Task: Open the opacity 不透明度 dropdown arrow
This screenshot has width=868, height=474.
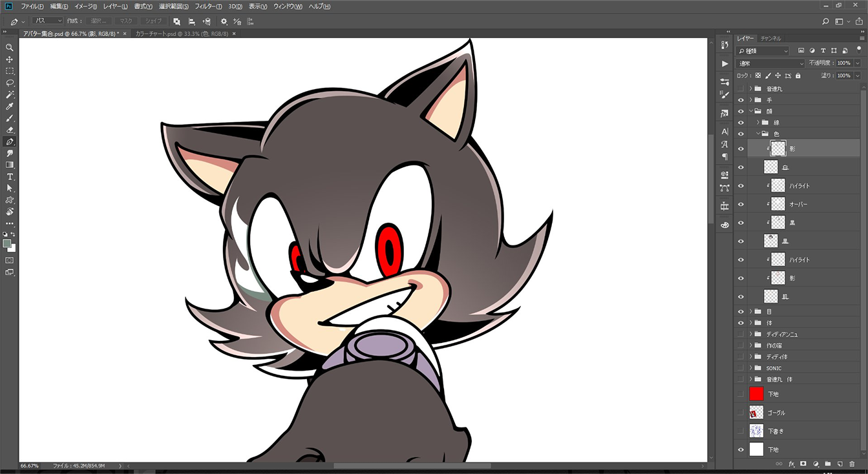Action: [857, 63]
